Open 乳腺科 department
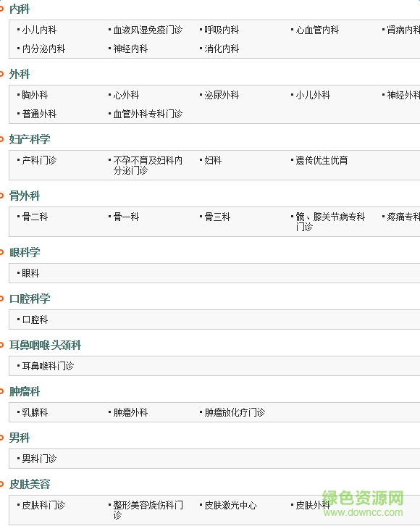420x526 pixels. (x=35, y=412)
